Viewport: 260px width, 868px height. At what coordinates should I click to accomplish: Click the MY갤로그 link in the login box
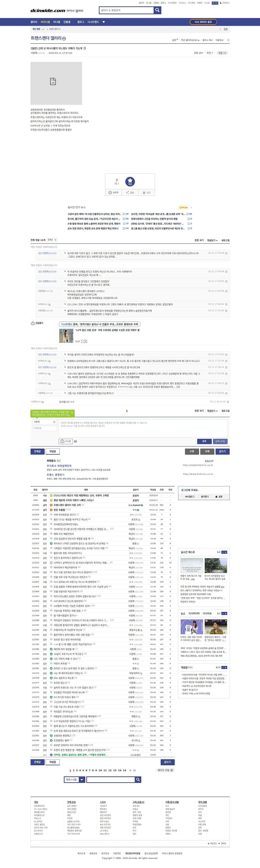[190, 496]
